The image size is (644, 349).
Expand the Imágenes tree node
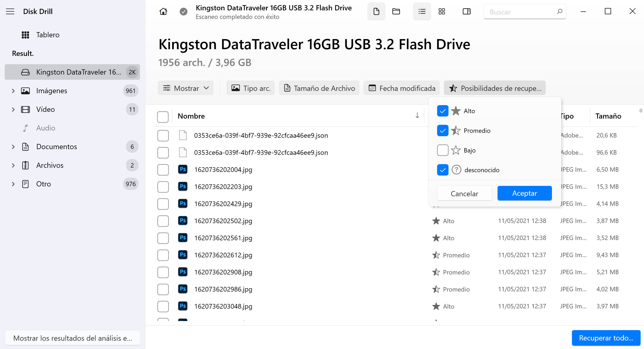13,91
